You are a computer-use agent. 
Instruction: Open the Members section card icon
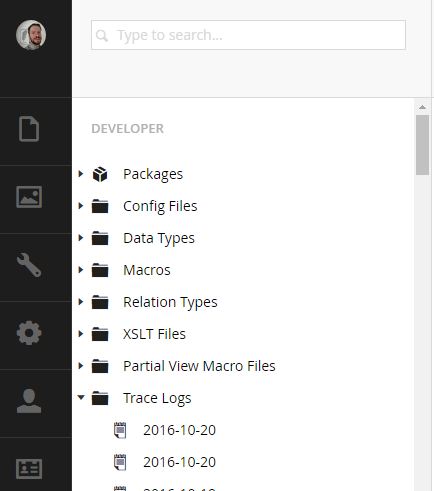(x=29, y=469)
